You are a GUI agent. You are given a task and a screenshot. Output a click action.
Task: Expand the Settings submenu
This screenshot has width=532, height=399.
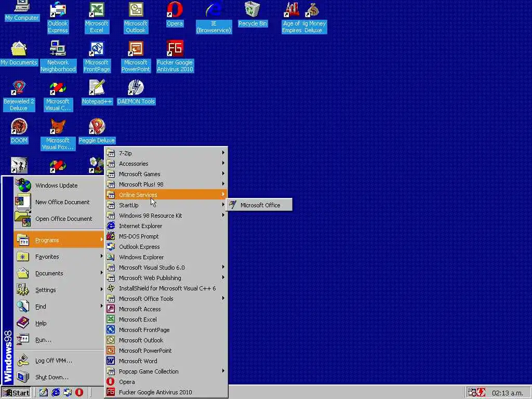point(59,290)
